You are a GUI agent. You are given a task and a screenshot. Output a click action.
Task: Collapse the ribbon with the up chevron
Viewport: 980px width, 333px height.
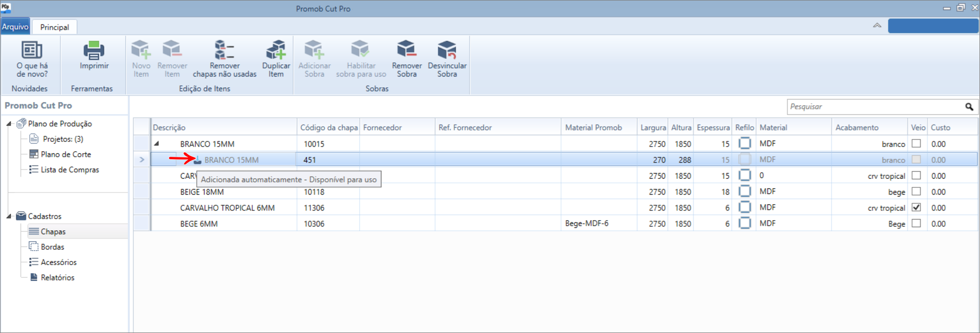pyautogui.click(x=877, y=26)
